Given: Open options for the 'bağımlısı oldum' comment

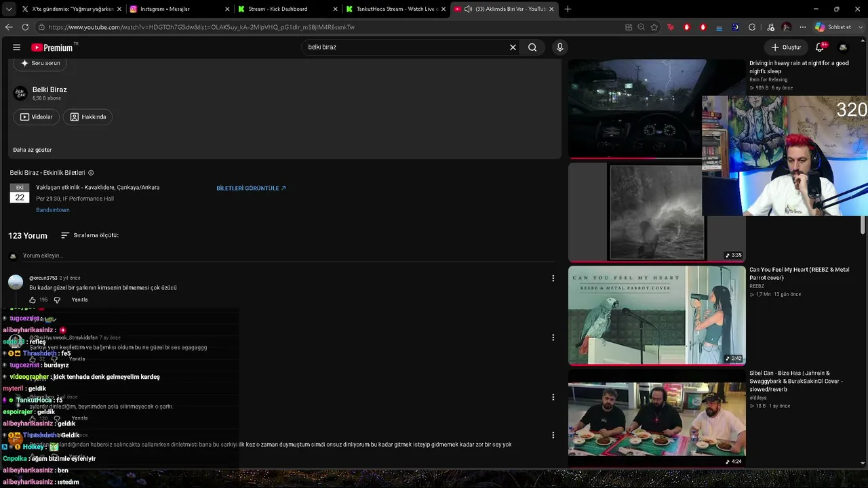Looking at the screenshot, I should pos(553,338).
